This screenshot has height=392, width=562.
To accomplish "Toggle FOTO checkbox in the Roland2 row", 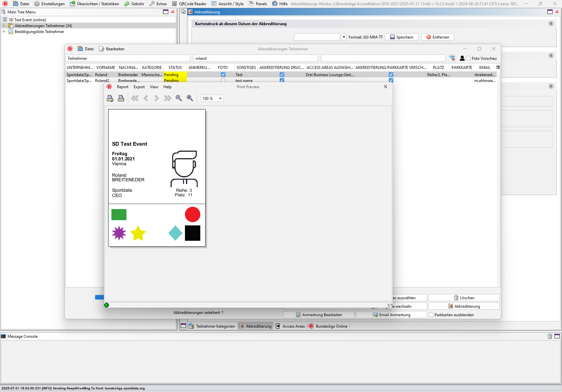I will (223, 80).
